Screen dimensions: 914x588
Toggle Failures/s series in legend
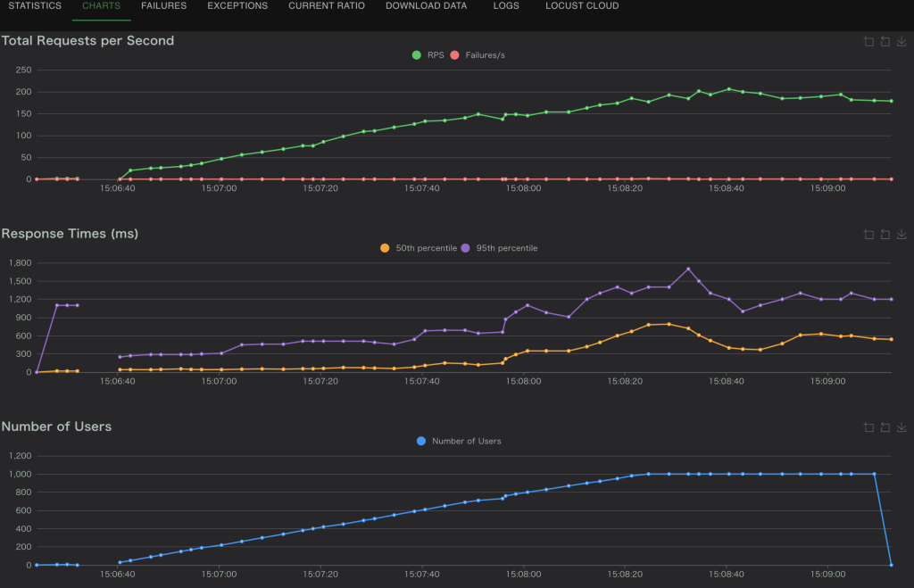478,55
